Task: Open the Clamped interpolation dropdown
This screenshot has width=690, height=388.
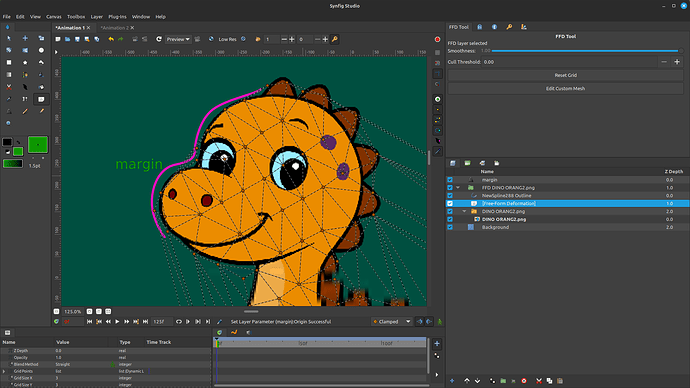Action: [392, 322]
